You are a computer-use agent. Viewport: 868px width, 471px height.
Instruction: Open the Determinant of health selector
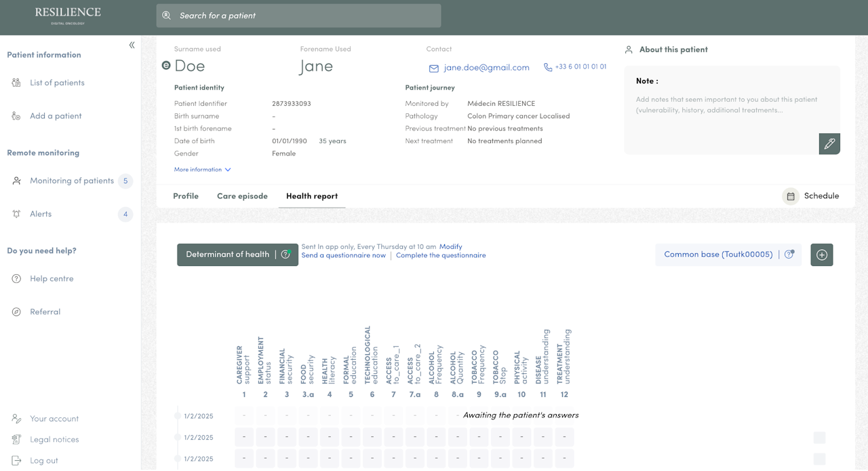coord(228,255)
